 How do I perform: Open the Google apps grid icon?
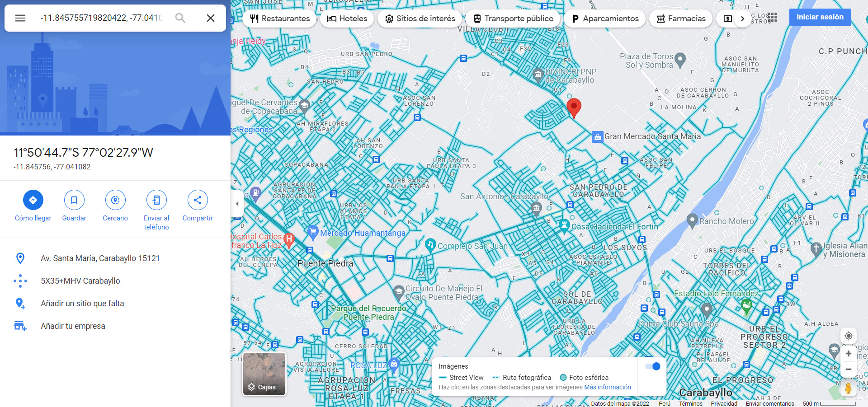773,17
